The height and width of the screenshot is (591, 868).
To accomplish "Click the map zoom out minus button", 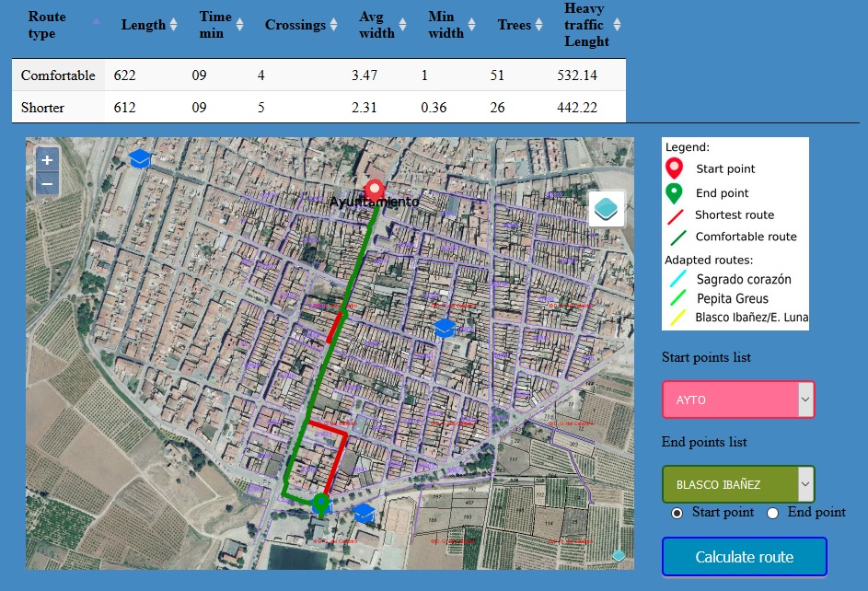I will coord(47,184).
